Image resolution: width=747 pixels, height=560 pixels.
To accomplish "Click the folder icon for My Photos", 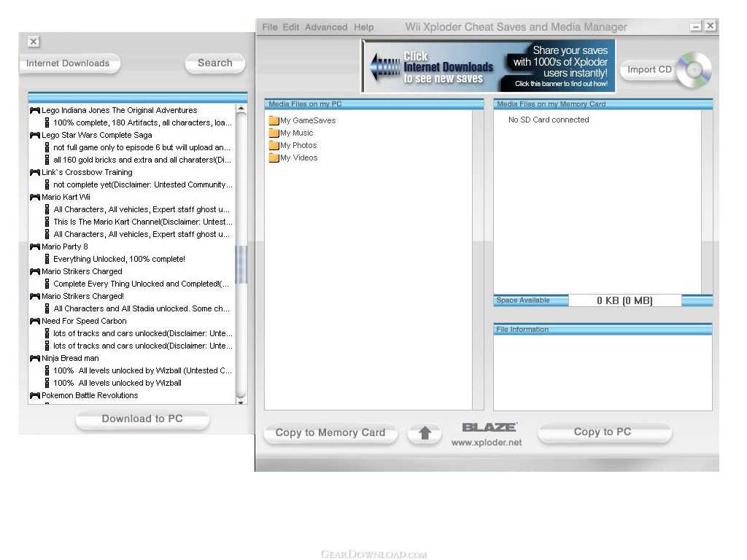I will point(274,145).
